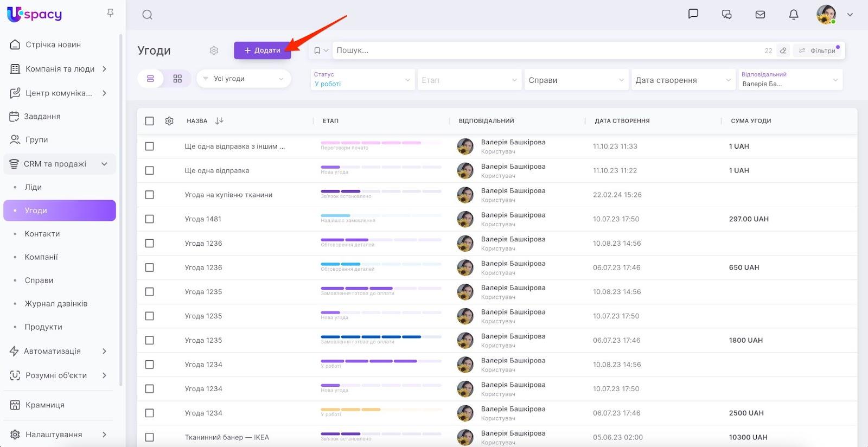
Task: Tick the select-all checkbox in table header
Action: [150, 121]
